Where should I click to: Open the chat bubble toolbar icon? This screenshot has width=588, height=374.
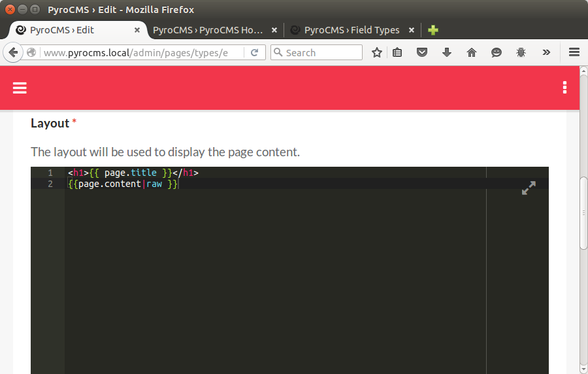496,52
